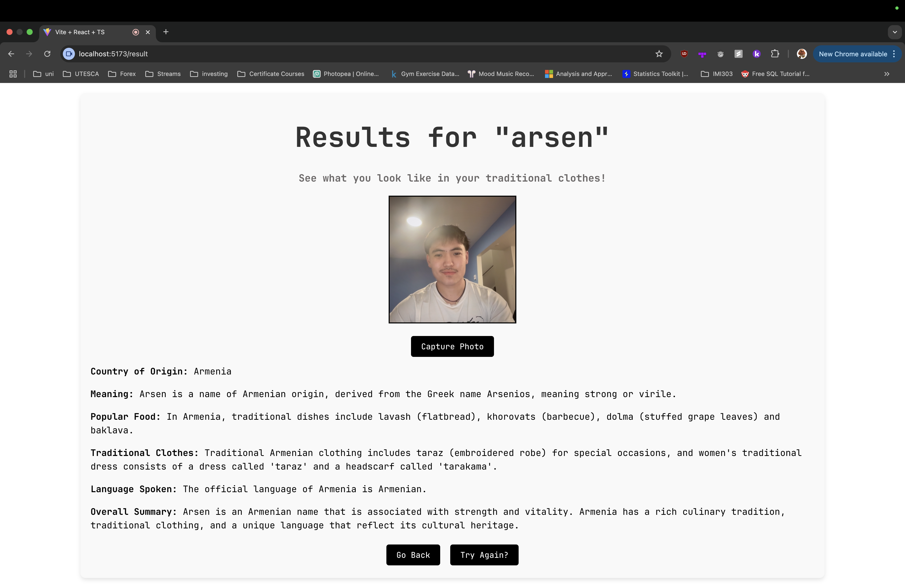Viewport: 905px width, 588px height.
Task: Open the apps grid in bookmarks bar
Action: click(x=13, y=74)
